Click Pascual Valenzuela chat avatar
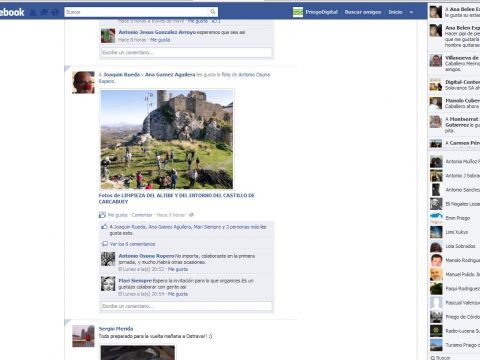This screenshot has width=480, height=360. (436, 303)
